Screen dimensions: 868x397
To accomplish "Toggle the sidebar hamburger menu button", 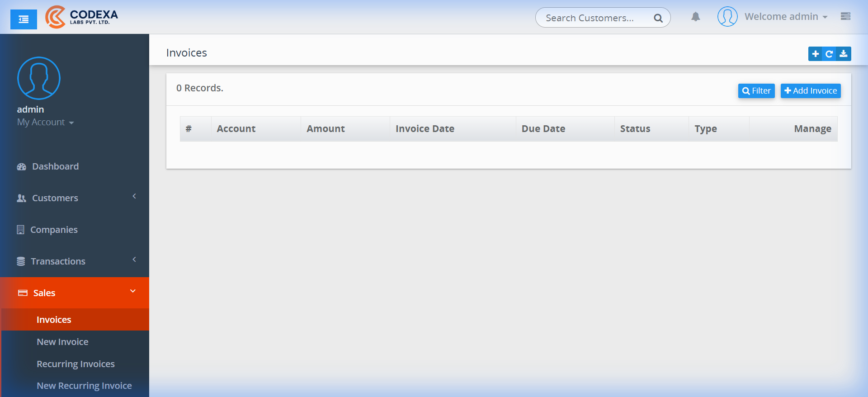I will [24, 19].
